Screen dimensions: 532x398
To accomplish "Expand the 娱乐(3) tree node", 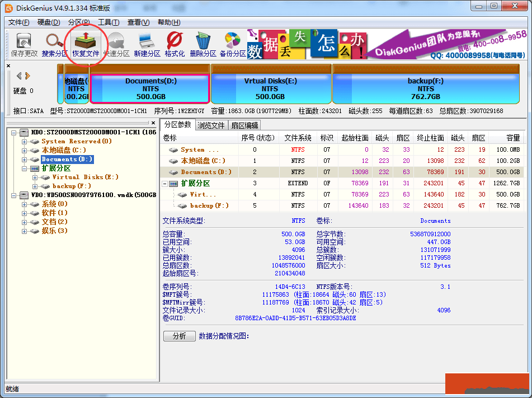I will pos(24,231).
